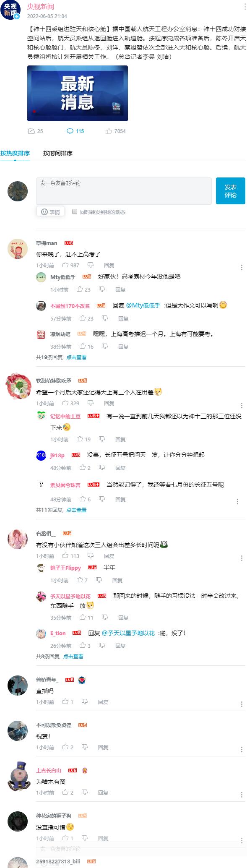Screen dimensions: 247x868
Task: Click the comment bubble icon showing 115
Action: (70, 131)
